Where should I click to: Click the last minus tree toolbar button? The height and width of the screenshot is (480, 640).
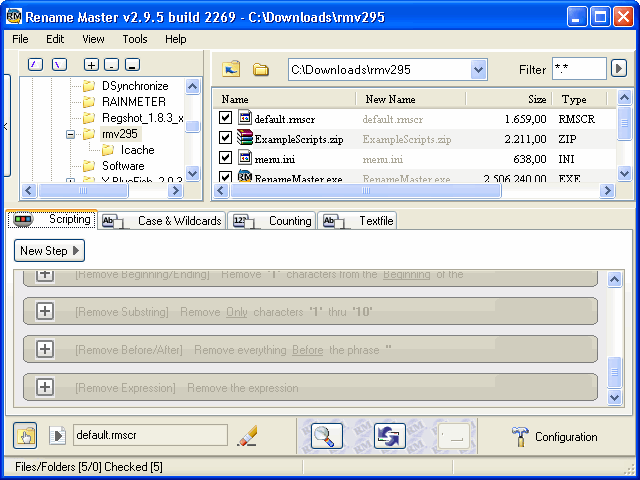click(132, 64)
